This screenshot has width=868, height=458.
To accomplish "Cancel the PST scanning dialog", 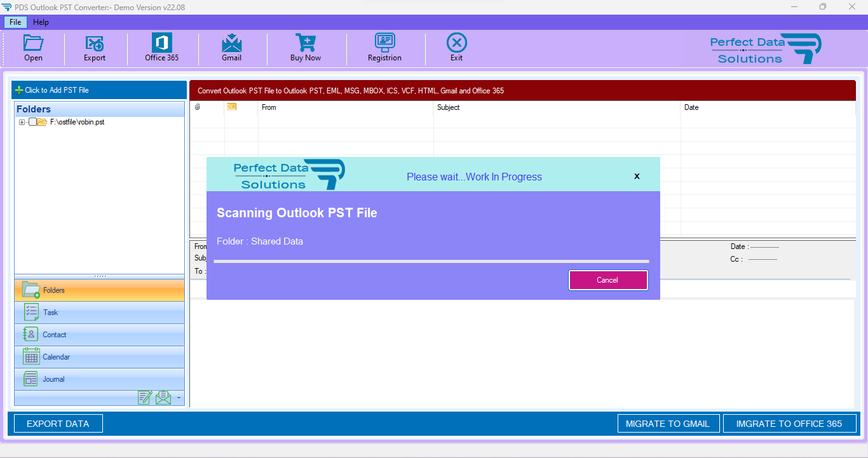I will pyautogui.click(x=608, y=280).
